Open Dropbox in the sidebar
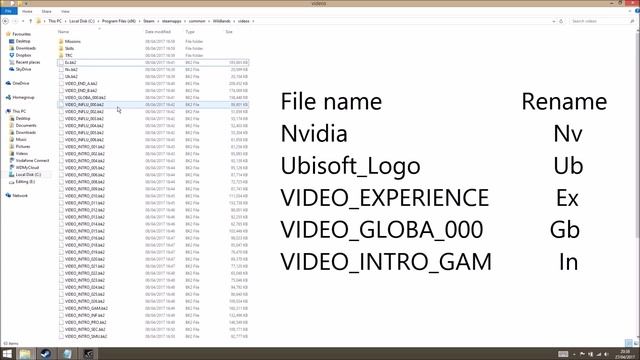The width and height of the screenshot is (640, 360). click(20, 55)
